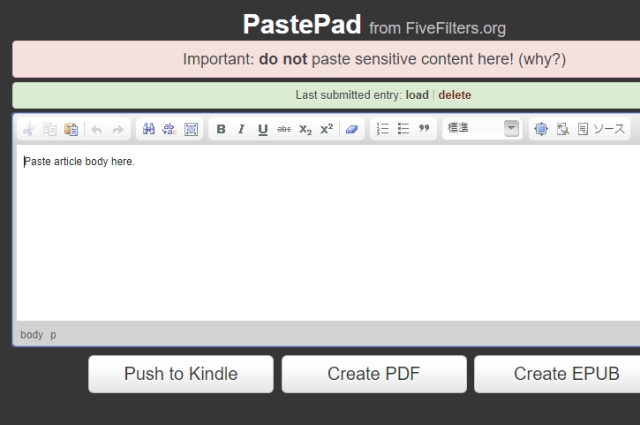Click the Create PDF button
This screenshot has height=425, width=640.
click(x=373, y=374)
